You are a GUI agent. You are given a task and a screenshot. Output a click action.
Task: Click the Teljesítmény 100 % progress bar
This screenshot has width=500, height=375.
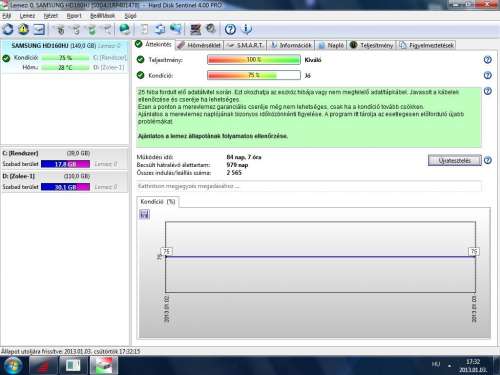(254, 60)
